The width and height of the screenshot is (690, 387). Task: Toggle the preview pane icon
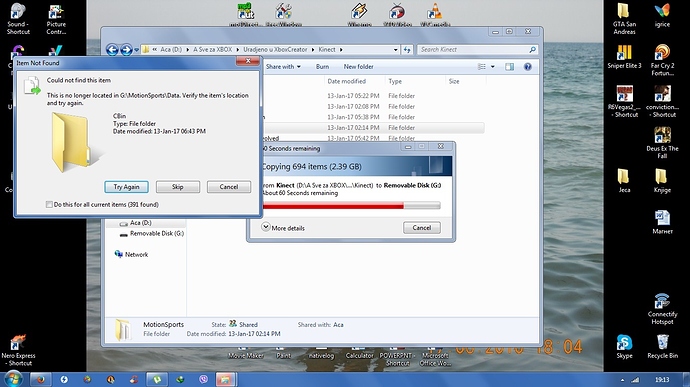(509, 67)
